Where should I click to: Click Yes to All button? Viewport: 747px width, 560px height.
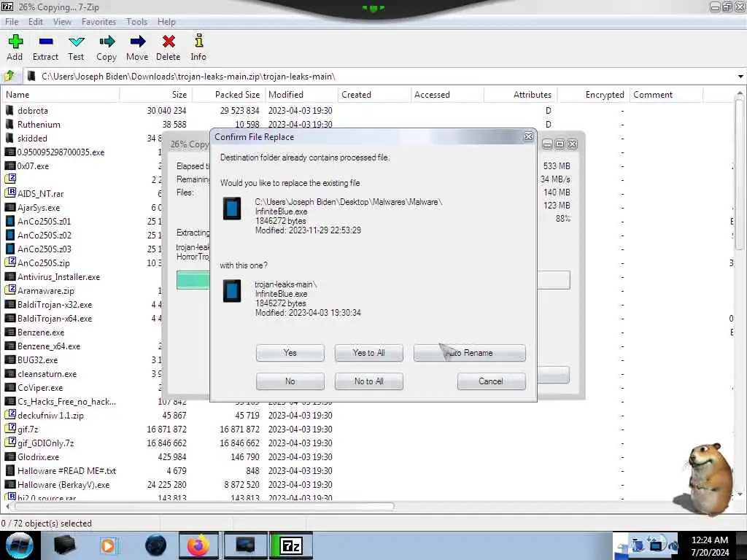pyautogui.click(x=368, y=353)
